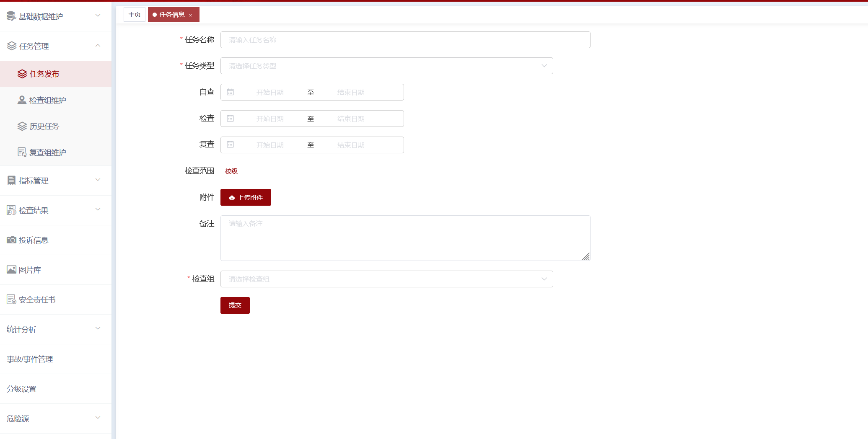The height and width of the screenshot is (439, 868).
Task: Expand the 危险源 menu chevron
Action: click(x=98, y=418)
